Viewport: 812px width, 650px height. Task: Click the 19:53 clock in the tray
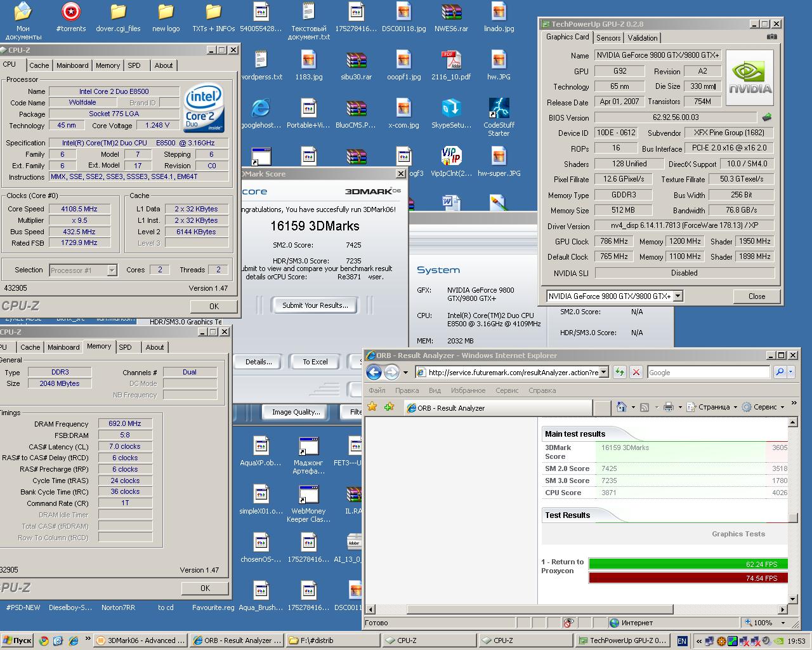point(796,641)
